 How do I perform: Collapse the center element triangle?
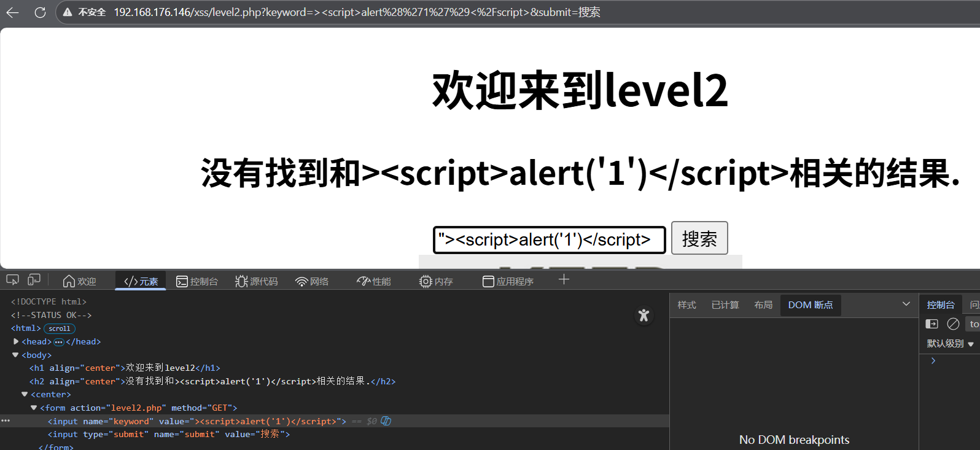pos(25,394)
